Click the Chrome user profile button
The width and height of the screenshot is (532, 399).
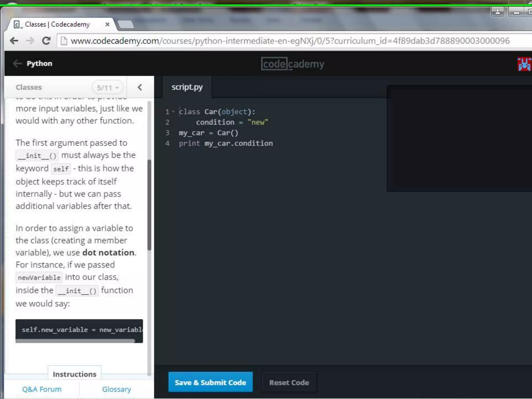click(x=498, y=12)
